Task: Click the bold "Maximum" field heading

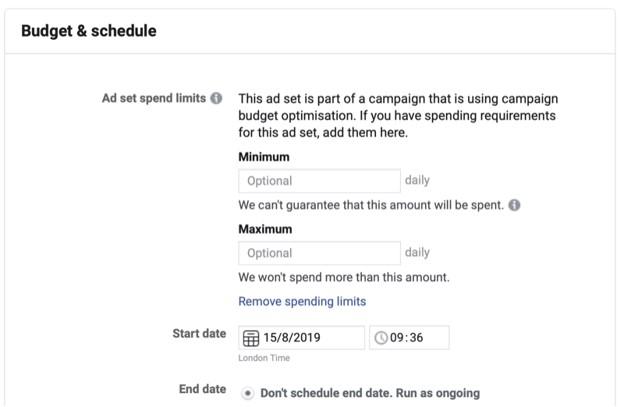Action: tap(265, 229)
